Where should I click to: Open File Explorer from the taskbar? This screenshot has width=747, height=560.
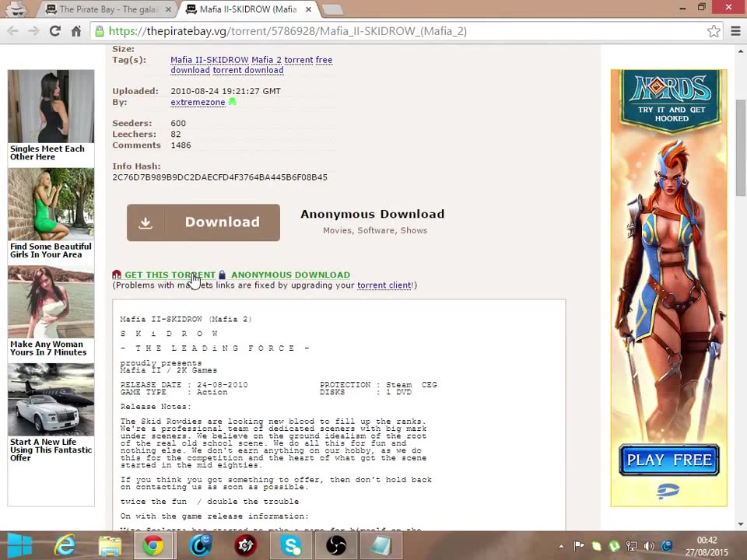pyautogui.click(x=110, y=546)
